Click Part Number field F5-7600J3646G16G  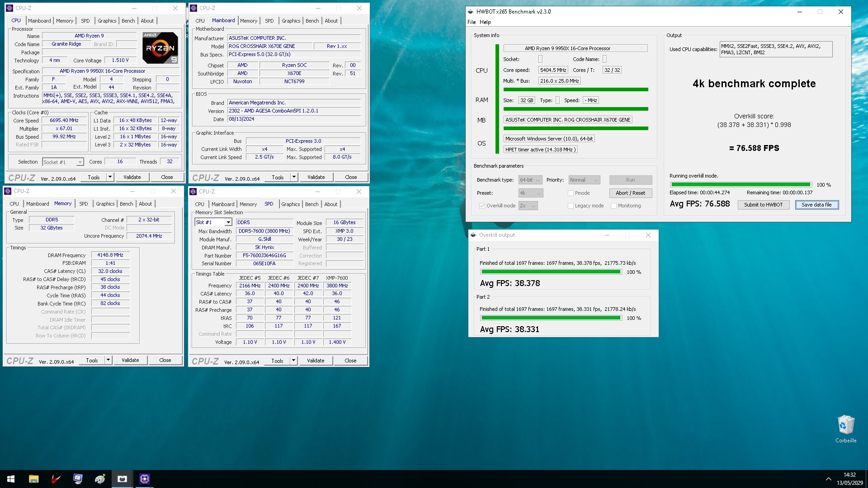pos(264,255)
